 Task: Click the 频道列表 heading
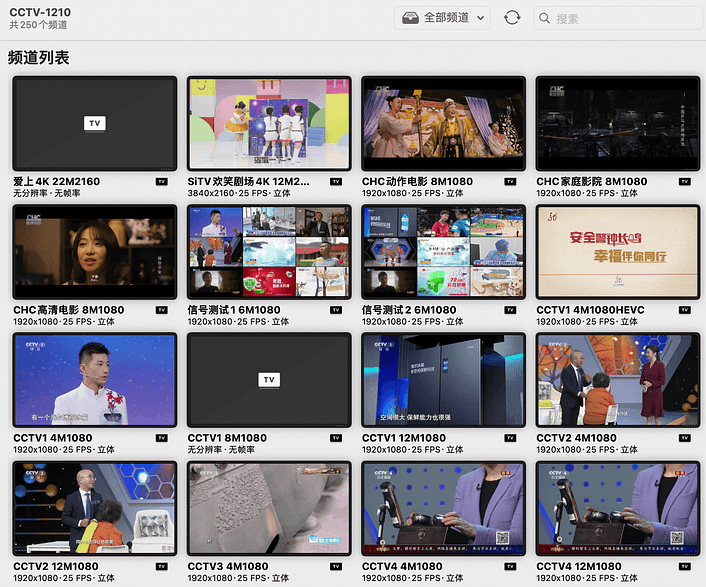click(x=38, y=58)
